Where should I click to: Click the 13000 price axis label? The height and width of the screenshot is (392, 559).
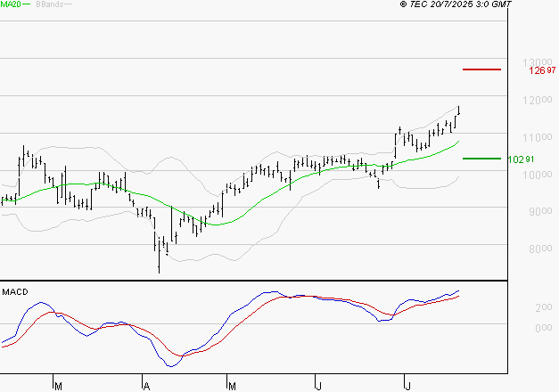click(x=537, y=62)
